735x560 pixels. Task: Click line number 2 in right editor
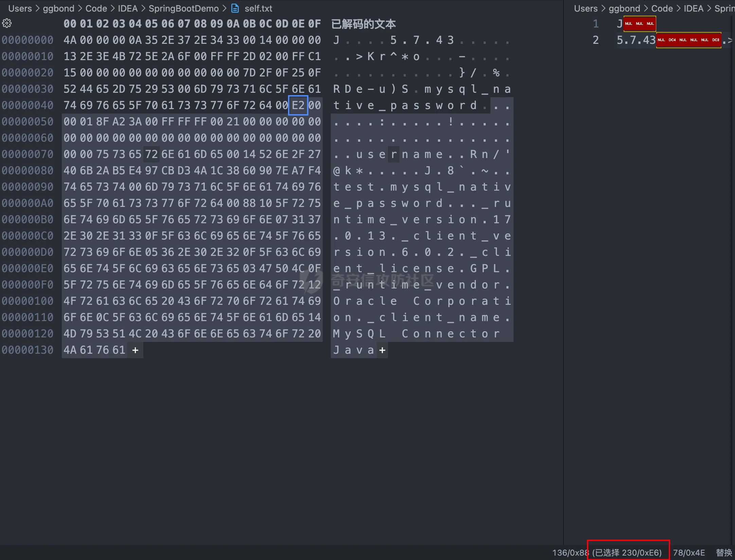point(596,40)
